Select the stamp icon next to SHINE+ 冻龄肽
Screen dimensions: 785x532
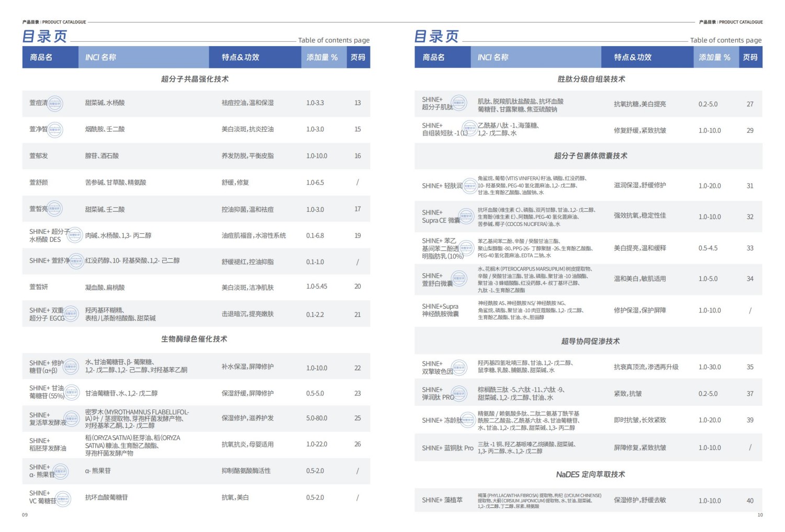pyautogui.click(x=468, y=420)
